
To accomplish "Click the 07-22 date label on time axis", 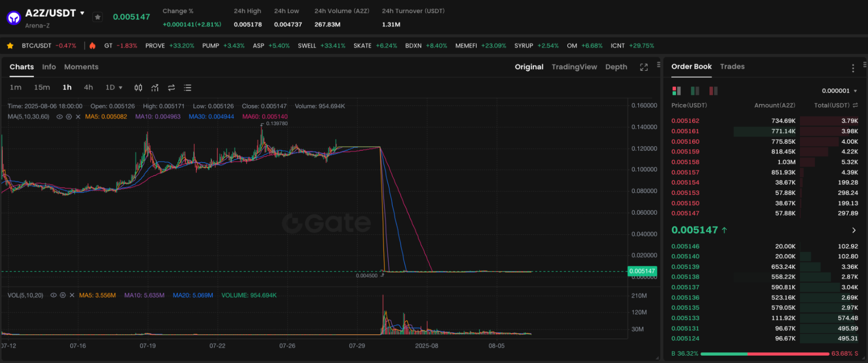I will pyautogui.click(x=217, y=346).
